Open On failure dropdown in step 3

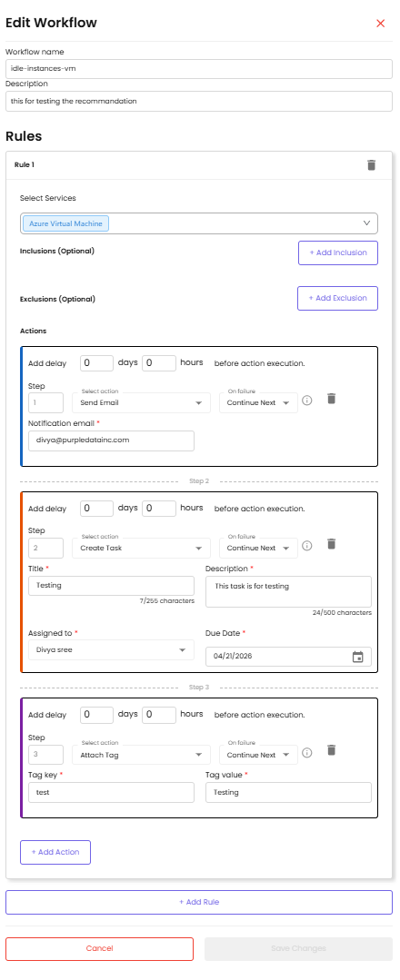tap(258, 755)
